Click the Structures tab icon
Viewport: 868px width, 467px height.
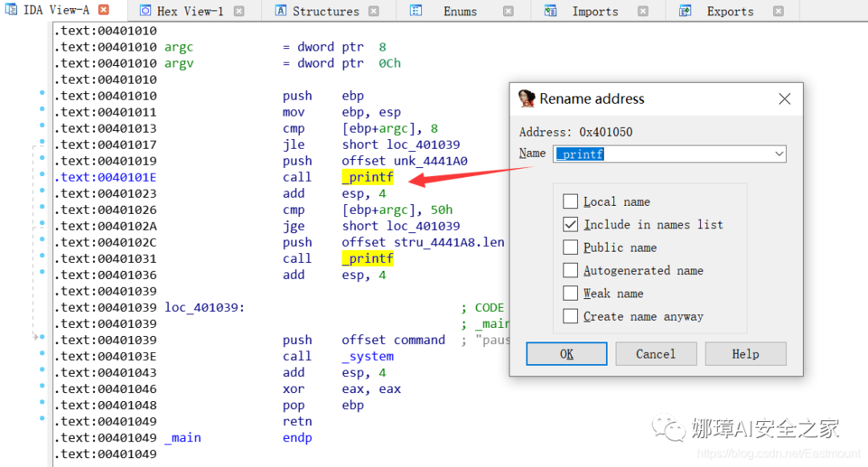tap(280, 10)
